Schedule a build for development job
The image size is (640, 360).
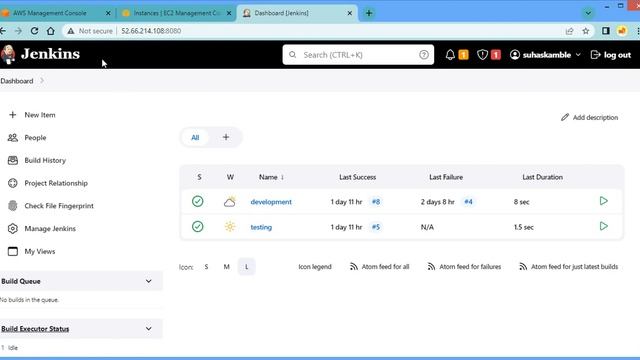click(604, 201)
